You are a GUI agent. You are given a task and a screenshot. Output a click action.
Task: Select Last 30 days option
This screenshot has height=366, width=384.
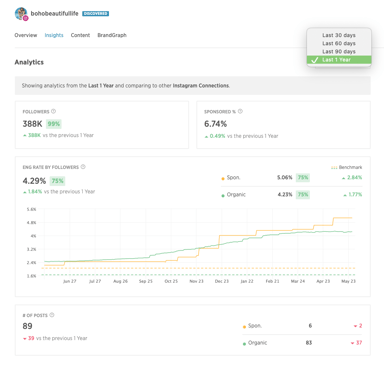tap(339, 35)
